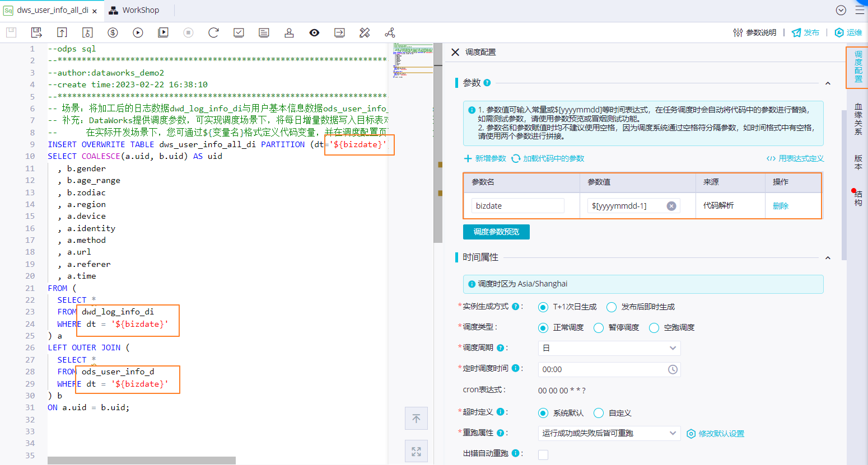The image size is (868, 465).
Task: Click the help icon next to 参数 heading
Action: [x=487, y=83]
